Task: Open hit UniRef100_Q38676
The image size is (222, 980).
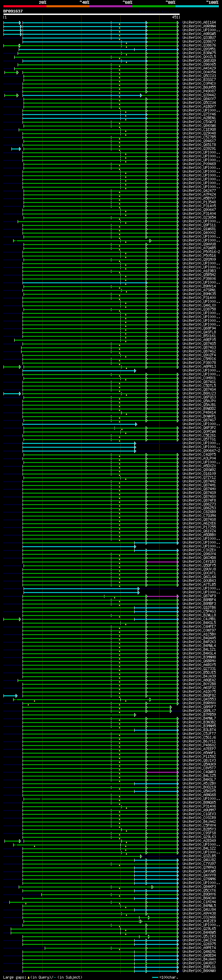Action: click(199, 45)
